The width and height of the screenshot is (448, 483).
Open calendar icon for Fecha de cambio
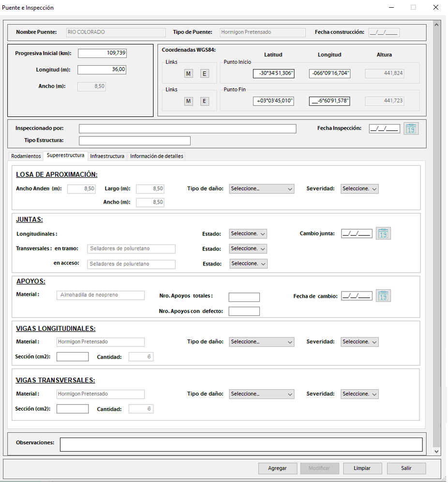pos(383,296)
